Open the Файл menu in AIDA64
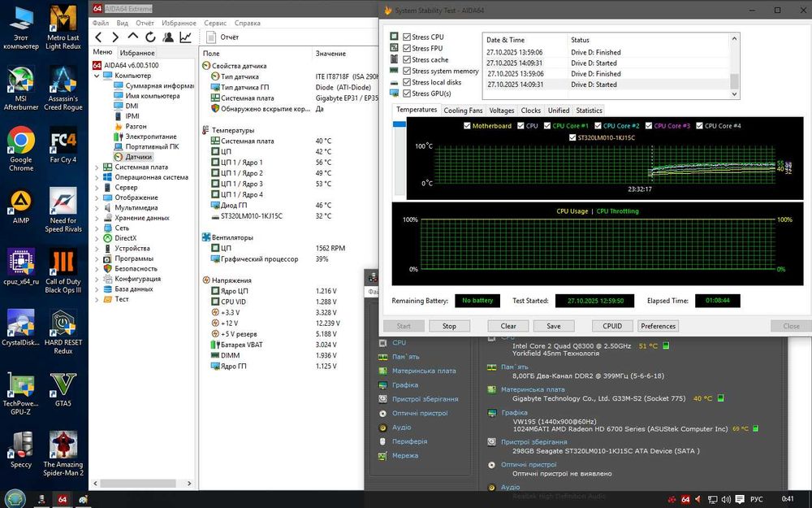 point(101,23)
